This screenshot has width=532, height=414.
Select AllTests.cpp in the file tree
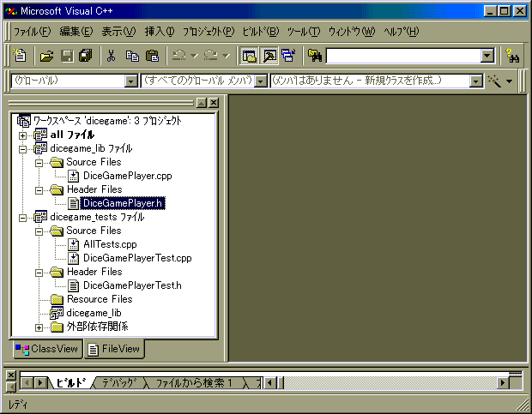(x=110, y=244)
